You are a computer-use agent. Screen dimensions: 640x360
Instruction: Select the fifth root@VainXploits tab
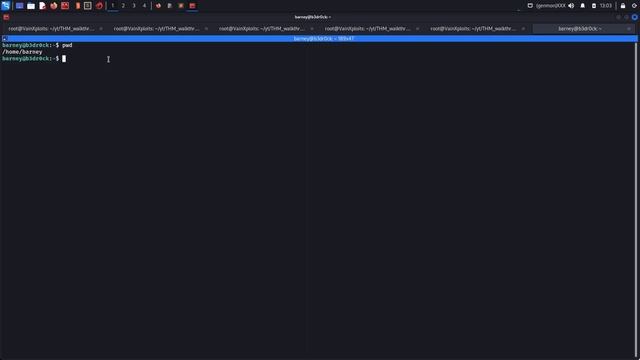pyautogui.click(x=473, y=29)
